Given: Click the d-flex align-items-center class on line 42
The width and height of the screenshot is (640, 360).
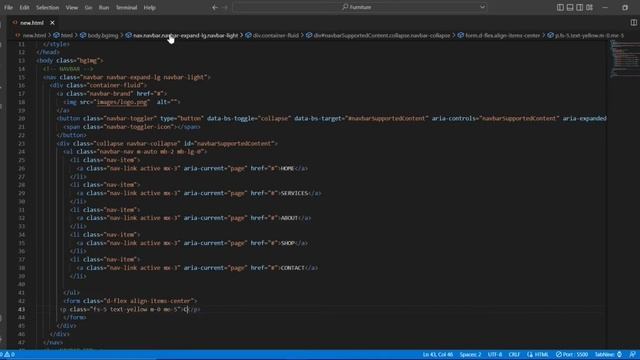Looking at the screenshot, I should [x=150, y=301].
